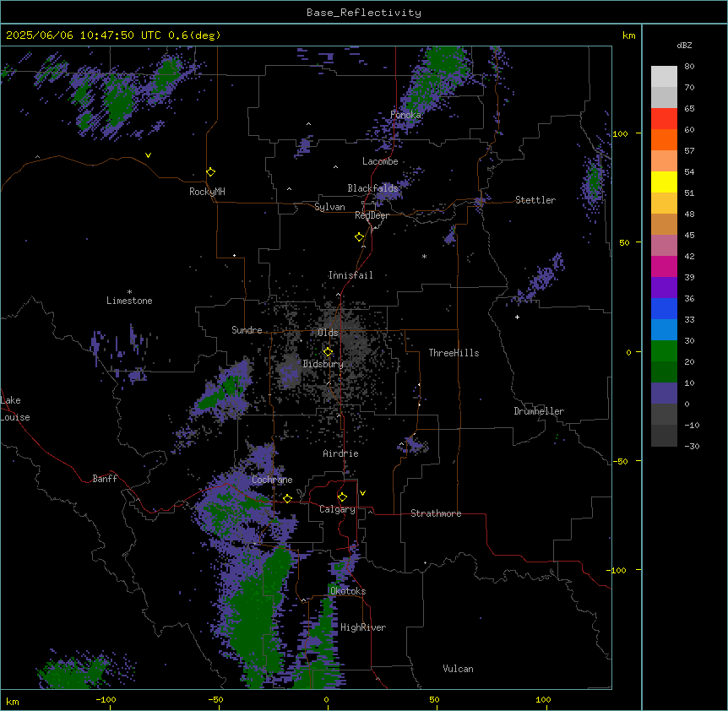Click the Airdrie city label
728x711 pixels.
tap(341, 453)
